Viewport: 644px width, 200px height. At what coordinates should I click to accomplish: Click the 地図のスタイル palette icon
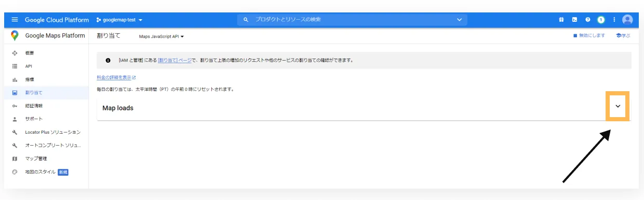click(15, 172)
